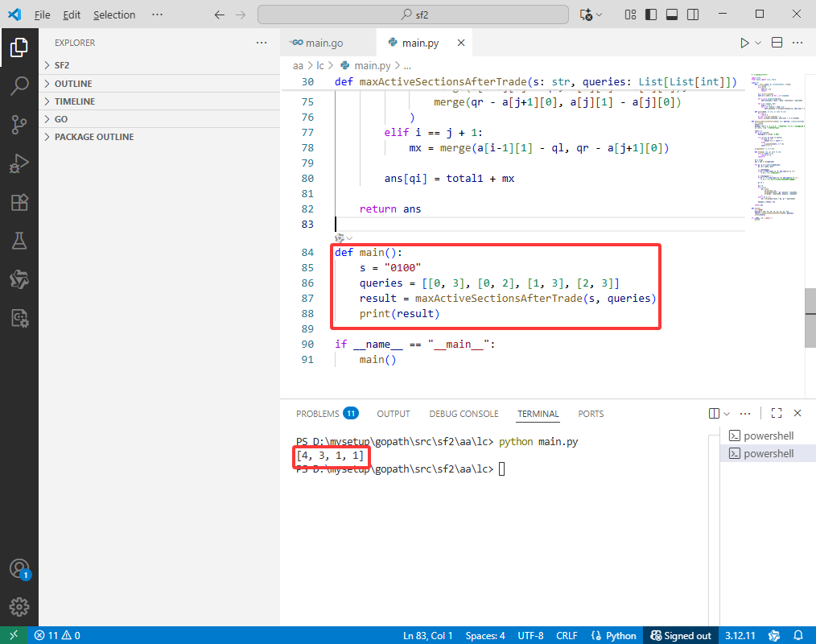Click Spaces: 4 indentation setting
Viewport: 816px width, 644px height.
pyautogui.click(x=485, y=636)
